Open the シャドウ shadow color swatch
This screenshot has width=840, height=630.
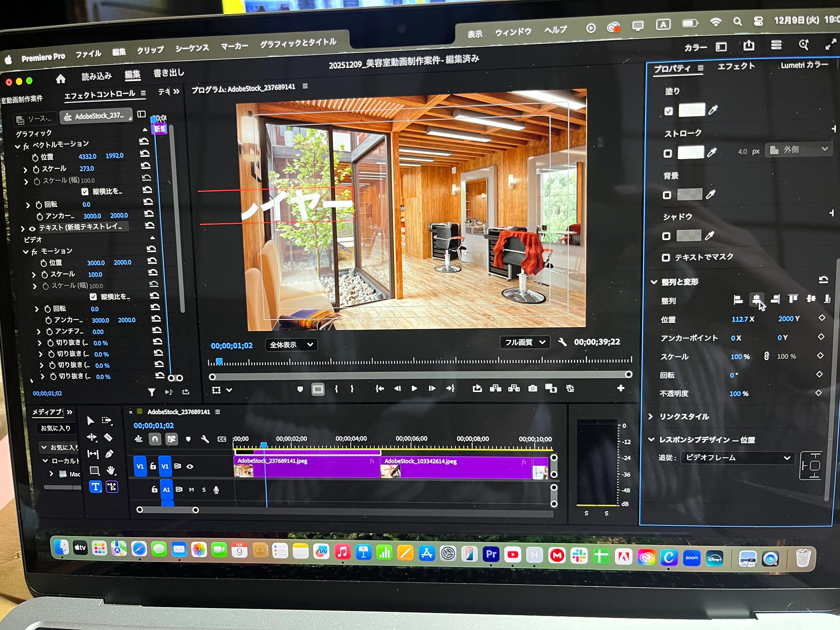coord(689,235)
